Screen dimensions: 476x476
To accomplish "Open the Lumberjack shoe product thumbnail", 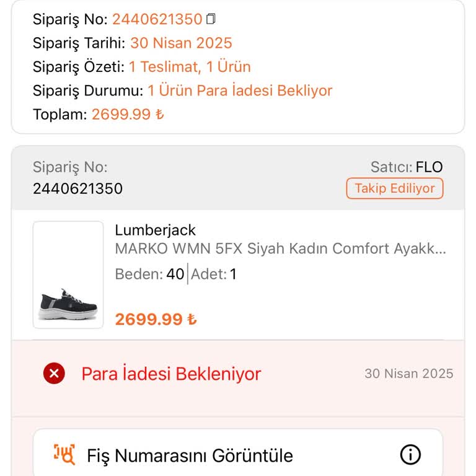I will (68, 275).
